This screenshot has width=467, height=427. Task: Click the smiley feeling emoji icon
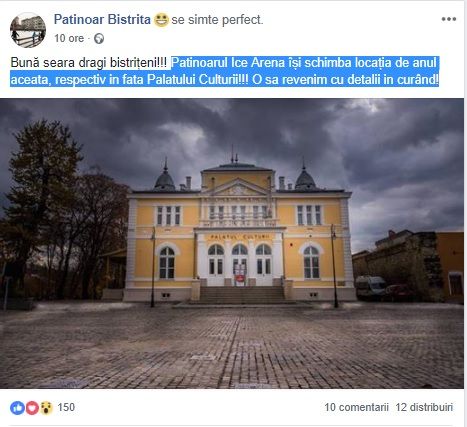161,20
